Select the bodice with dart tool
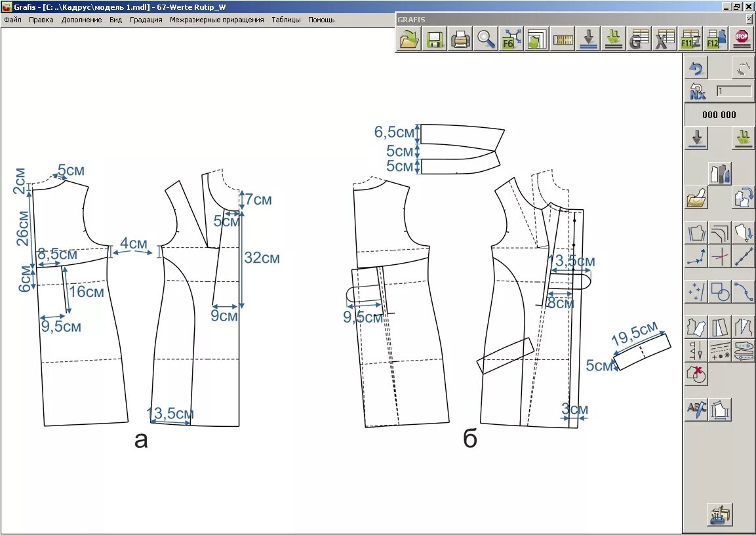The width and height of the screenshot is (756, 535). coord(743,327)
